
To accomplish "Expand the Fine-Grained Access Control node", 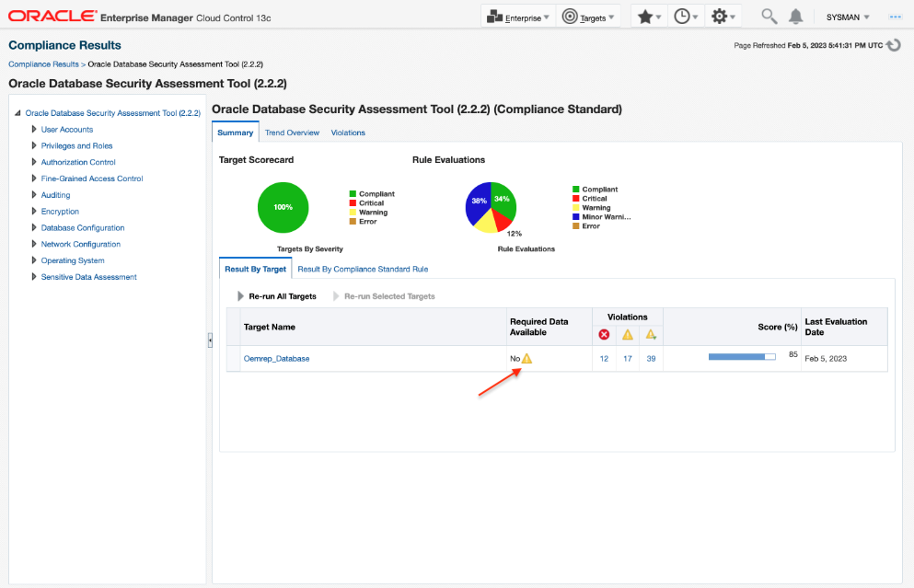I will [x=34, y=179].
